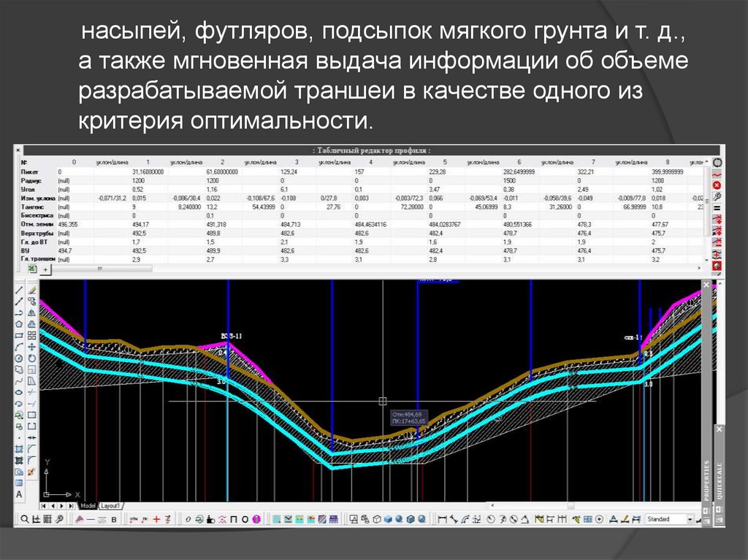Select the Linear dimension tool
The width and height of the screenshot is (748, 560).
point(442,519)
